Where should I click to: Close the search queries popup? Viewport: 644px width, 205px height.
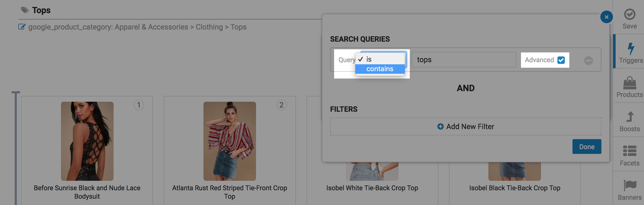[606, 17]
